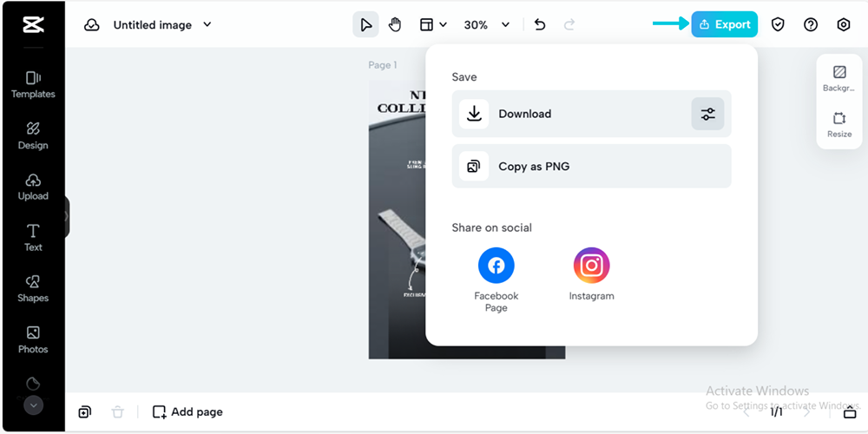
Task: Expand the Untitled image name dropdown
Action: point(207,25)
